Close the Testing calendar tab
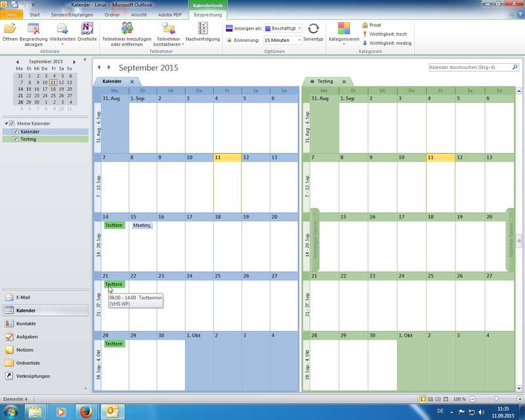The width and height of the screenshot is (525, 420). tap(344, 82)
